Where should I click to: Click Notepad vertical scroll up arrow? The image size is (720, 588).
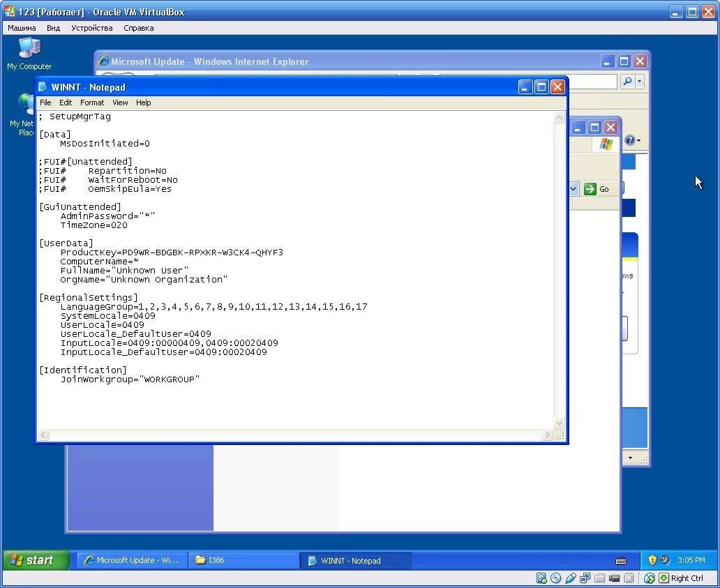click(560, 117)
